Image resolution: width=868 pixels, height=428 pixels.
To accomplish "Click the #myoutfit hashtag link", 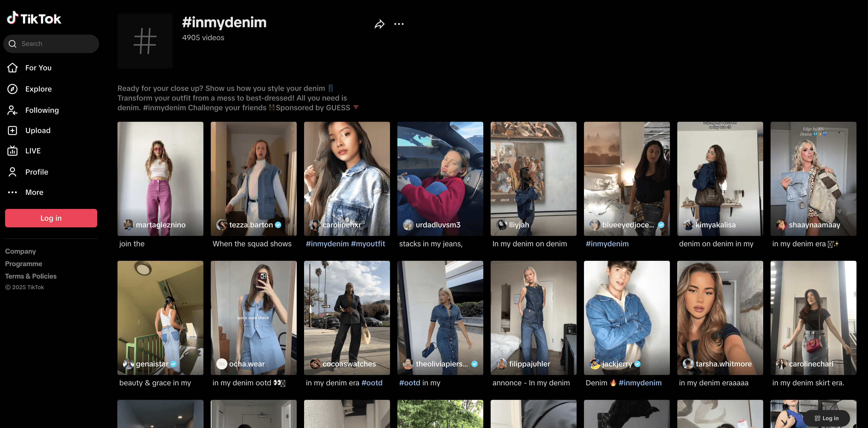I will pyautogui.click(x=368, y=244).
